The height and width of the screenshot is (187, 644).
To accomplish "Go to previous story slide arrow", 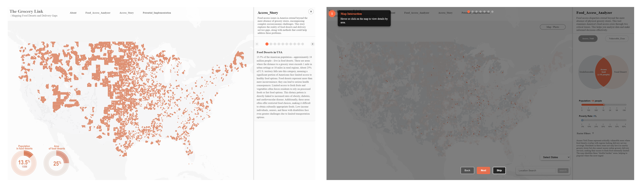I will coord(257,44).
